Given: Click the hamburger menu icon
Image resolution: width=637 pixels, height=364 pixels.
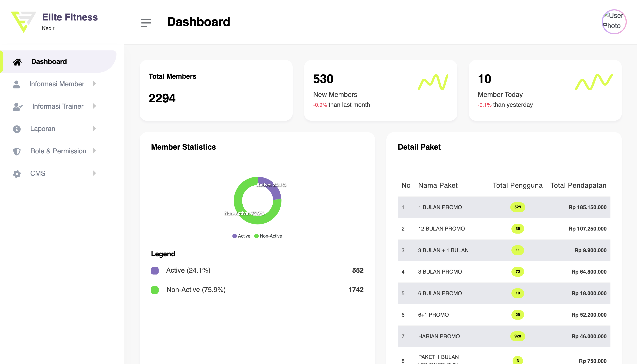Looking at the screenshot, I should [146, 23].
